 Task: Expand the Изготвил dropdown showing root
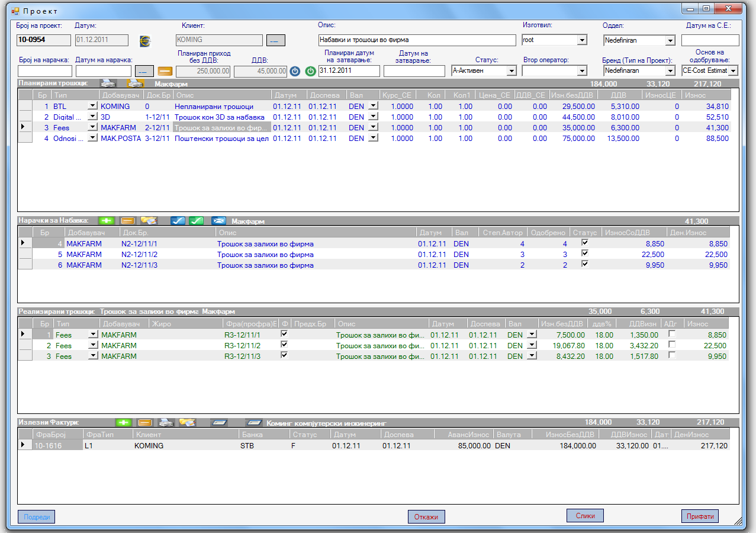[581, 40]
